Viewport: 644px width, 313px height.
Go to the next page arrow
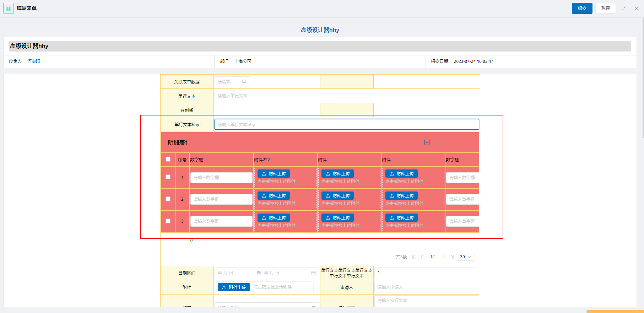[444, 257]
